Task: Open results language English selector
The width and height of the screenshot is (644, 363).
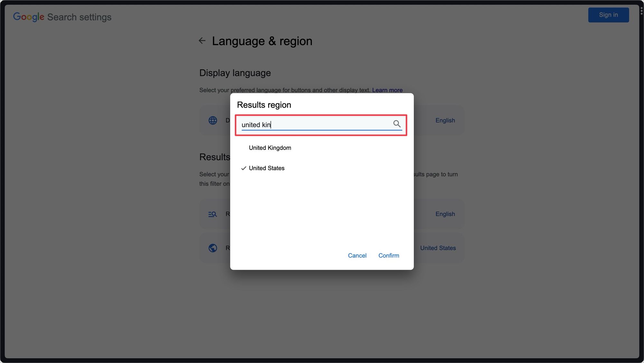Action: point(445,214)
